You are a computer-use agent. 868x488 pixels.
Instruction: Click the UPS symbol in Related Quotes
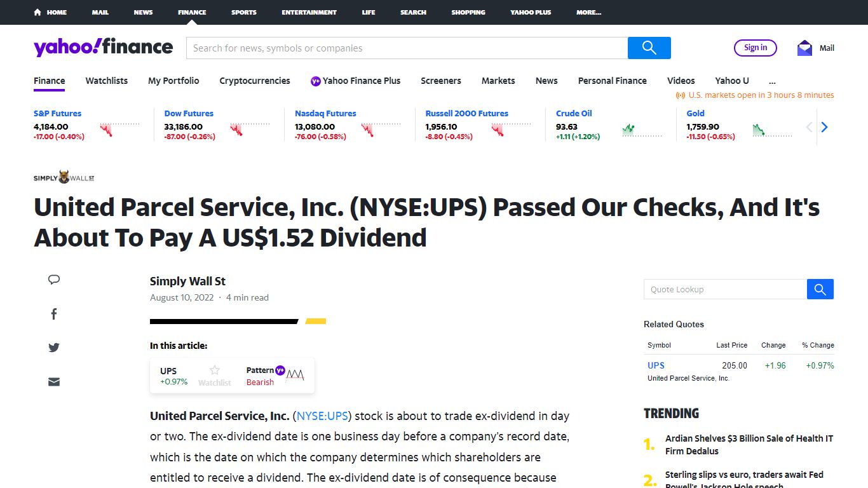click(x=656, y=365)
